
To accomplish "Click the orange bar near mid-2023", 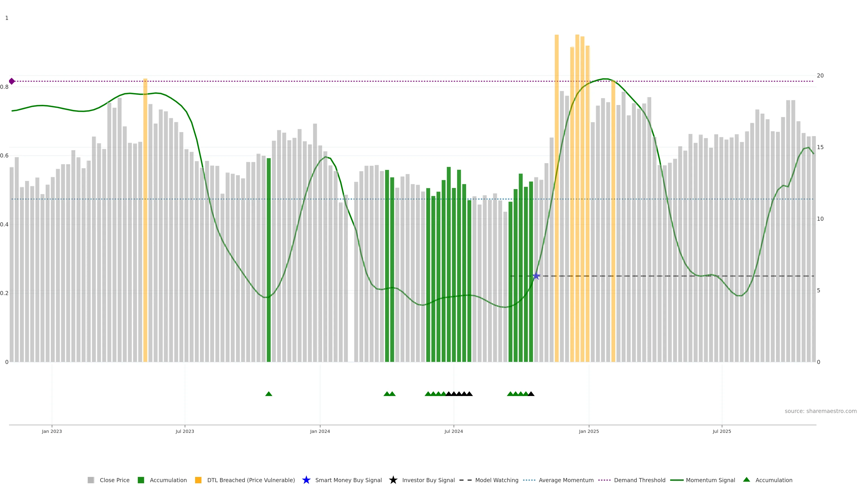I will pos(145,219).
